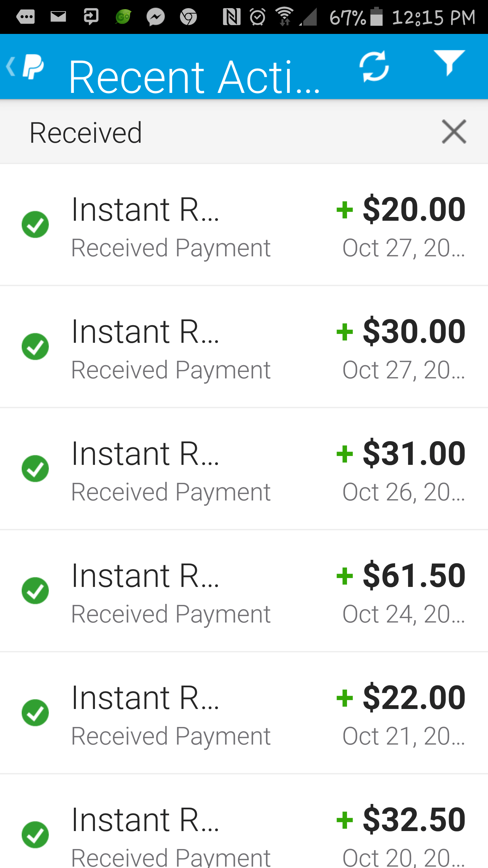
Task: Remove the Received filter with X
Action: tap(454, 132)
